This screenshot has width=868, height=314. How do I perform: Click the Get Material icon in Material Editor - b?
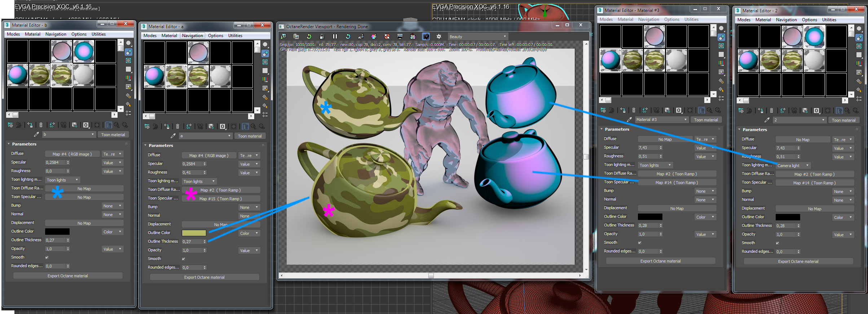10,125
